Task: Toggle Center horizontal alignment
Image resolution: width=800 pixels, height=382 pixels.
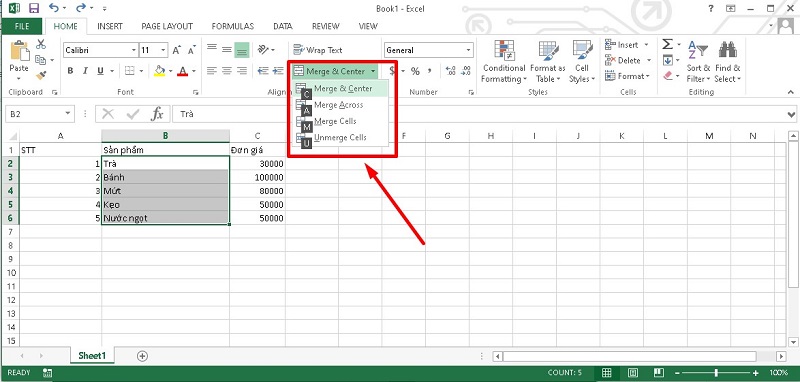Action: (x=227, y=71)
